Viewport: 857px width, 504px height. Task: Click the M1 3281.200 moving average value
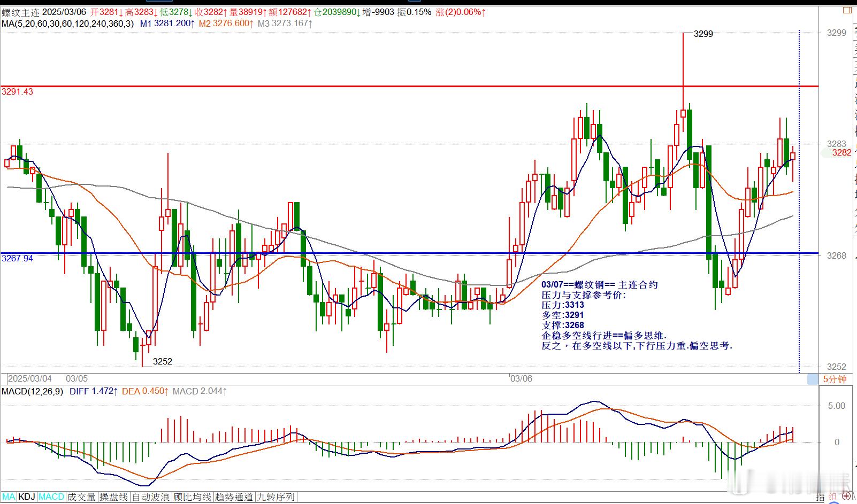pos(168,23)
